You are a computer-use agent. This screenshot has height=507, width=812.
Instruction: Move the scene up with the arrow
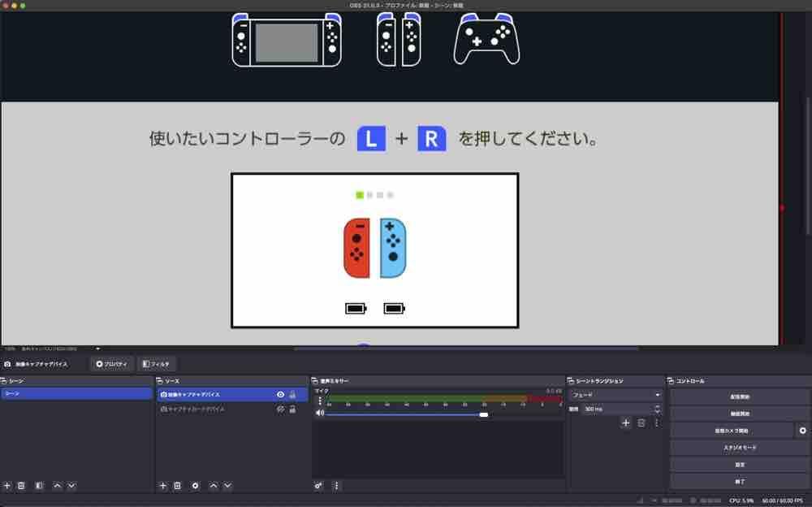tap(58, 486)
